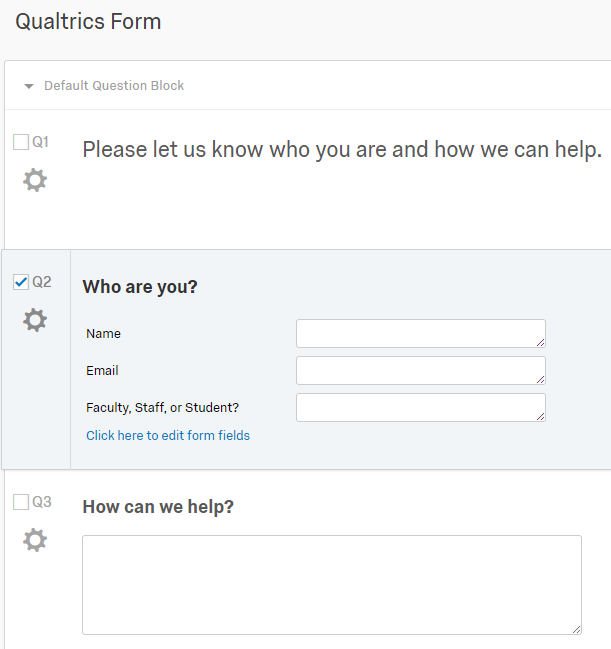Open Q3 gear settings icon

click(35, 541)
